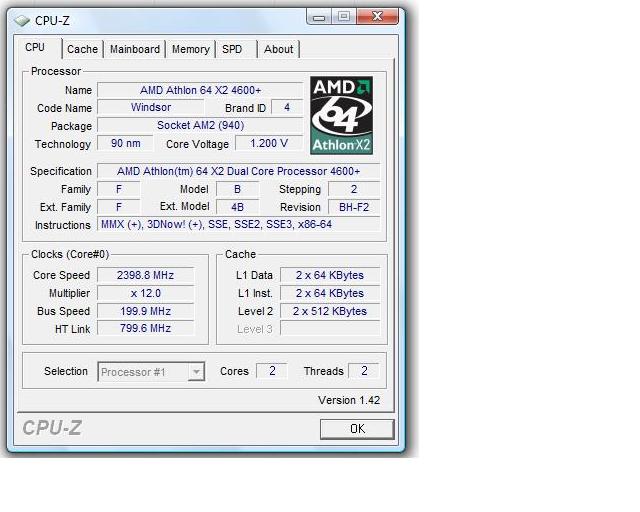640x512 pixels.
Task: Click the Instructions field
Action: tap(238, 225)
